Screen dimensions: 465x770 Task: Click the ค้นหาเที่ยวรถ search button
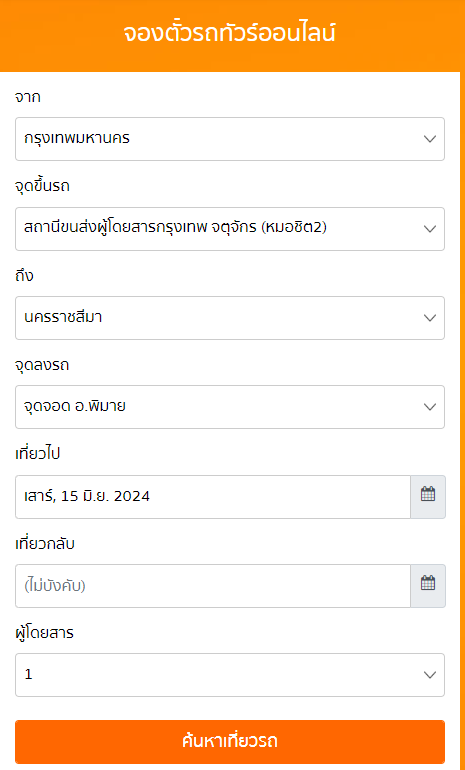(x=230, y=742)
